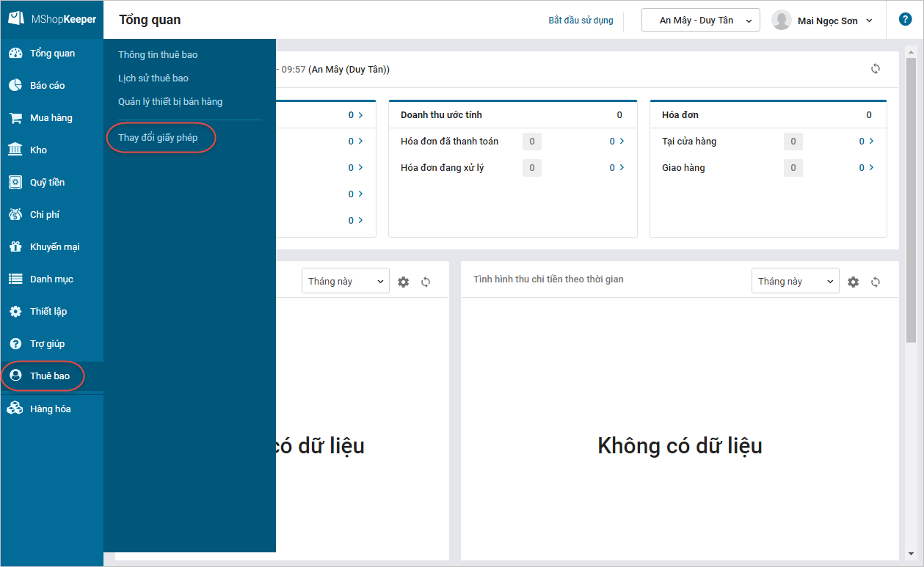Open Mua hàng shopping cart icon
The image size is (924, 567).
coord(15,118)
